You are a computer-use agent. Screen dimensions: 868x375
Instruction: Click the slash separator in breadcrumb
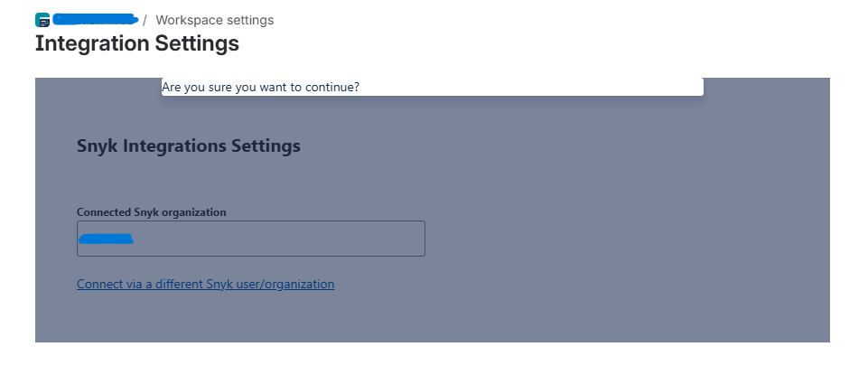(145, 20)
